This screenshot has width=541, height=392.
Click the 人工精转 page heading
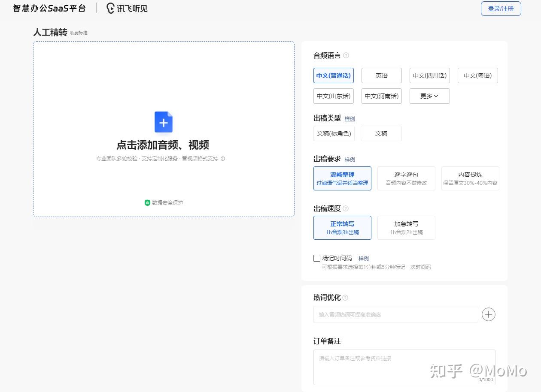tap(50, 32)
